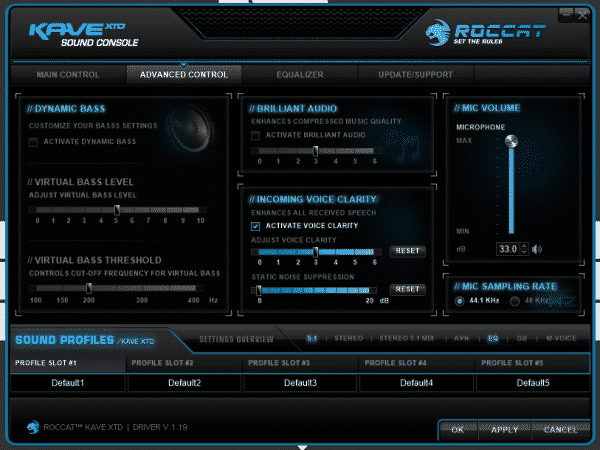The height and width of the screenshot is (450, 600).
Task: Select 44.1 KHz mic sampling rate
Action: [459, 301]
